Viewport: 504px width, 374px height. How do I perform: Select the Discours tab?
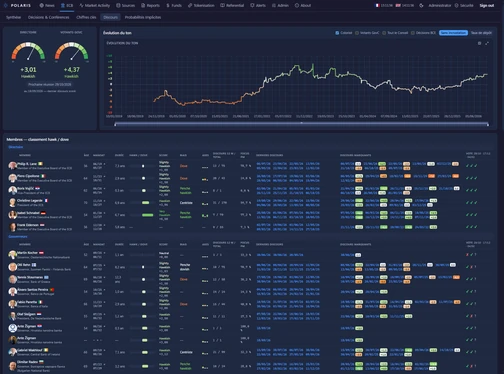click(110, 17)
